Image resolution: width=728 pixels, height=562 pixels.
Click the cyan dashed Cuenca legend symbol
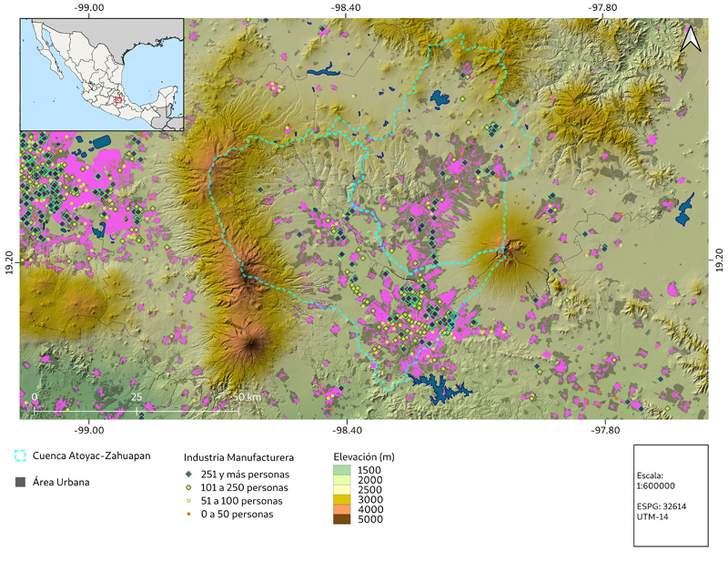(20, 455)
